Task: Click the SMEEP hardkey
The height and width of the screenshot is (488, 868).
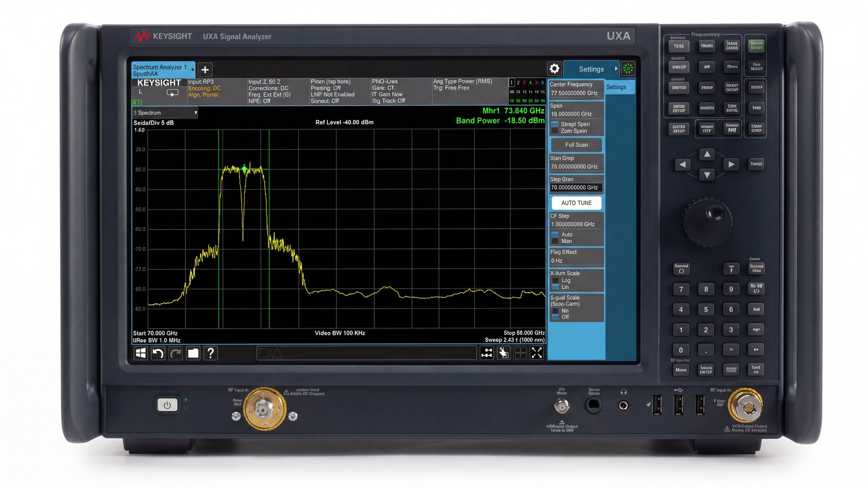Action: (679, 67)
